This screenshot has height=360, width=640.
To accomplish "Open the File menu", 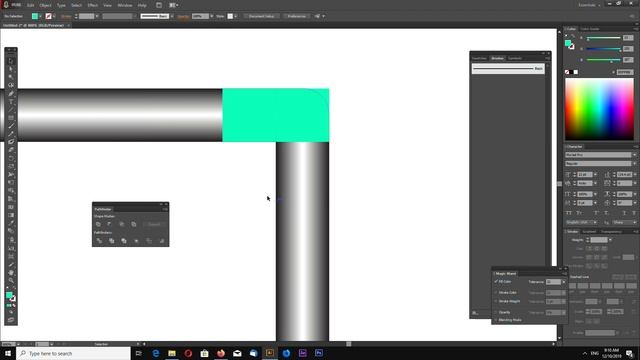I will click(x=16, y=5).
